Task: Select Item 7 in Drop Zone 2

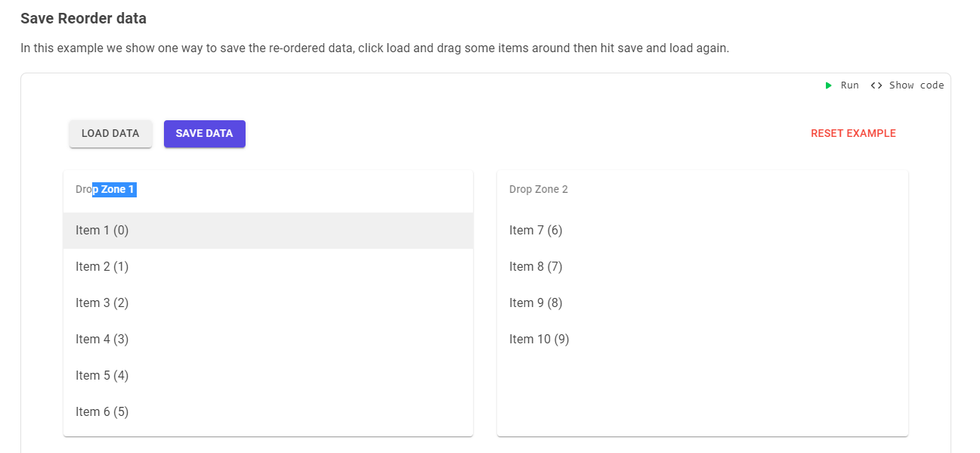Action: (536, 230)
